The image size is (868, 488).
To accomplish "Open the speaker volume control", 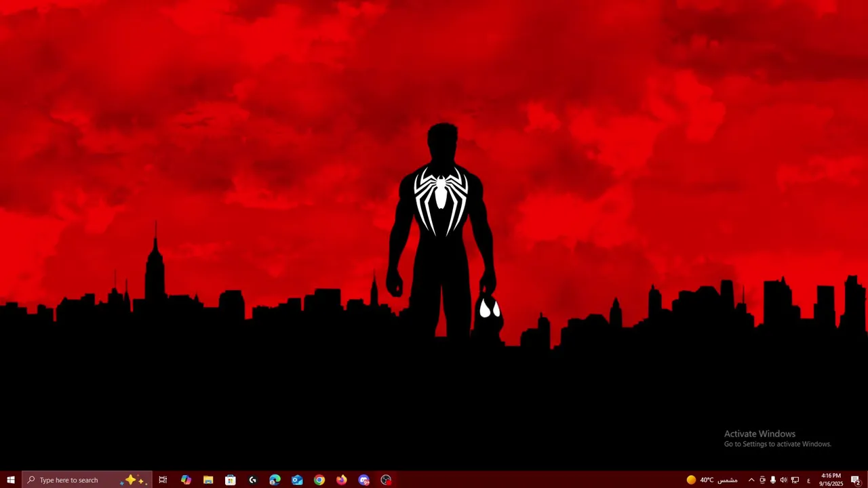I will (x=784, y=480).
